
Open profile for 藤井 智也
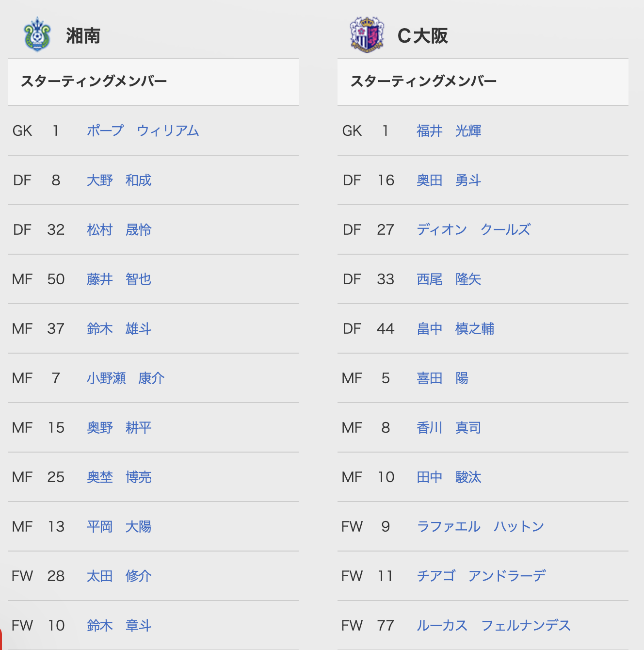pyautogui.click(x=119, y=279)
